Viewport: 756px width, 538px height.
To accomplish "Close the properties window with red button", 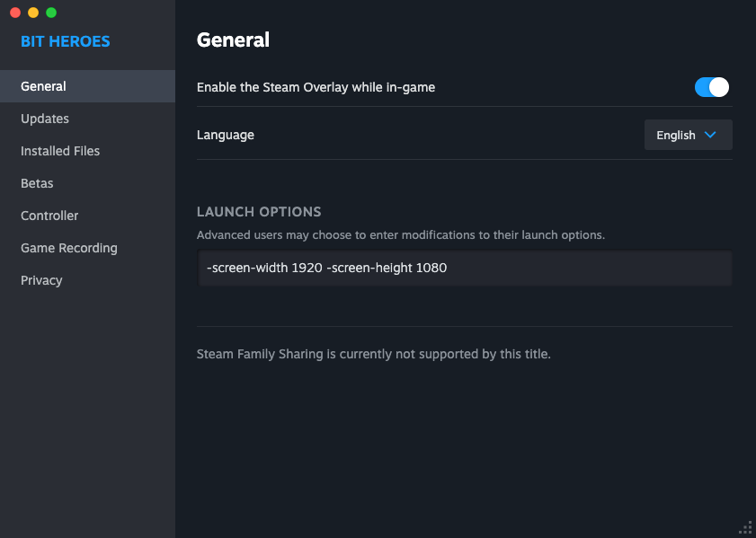I will pos(15,13).
